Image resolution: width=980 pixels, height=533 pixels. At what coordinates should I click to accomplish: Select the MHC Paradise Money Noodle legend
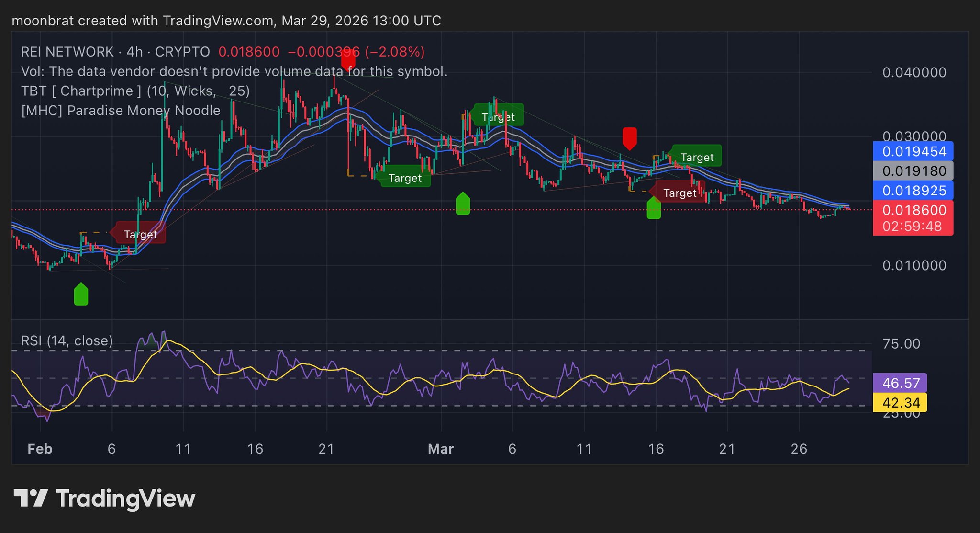point(121,111)
